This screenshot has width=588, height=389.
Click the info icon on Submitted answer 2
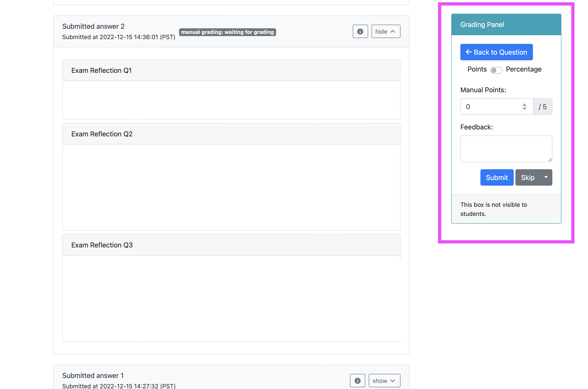pos(360,31)
